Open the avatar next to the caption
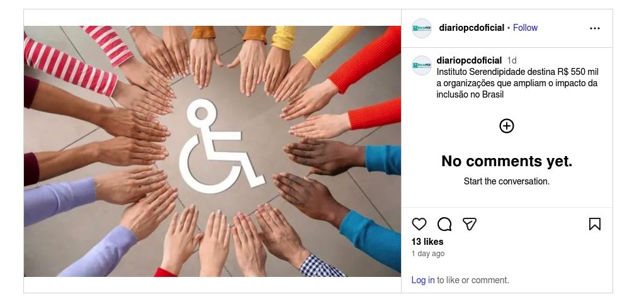Viewport: 644px width, 304px height. pos(422,65)
